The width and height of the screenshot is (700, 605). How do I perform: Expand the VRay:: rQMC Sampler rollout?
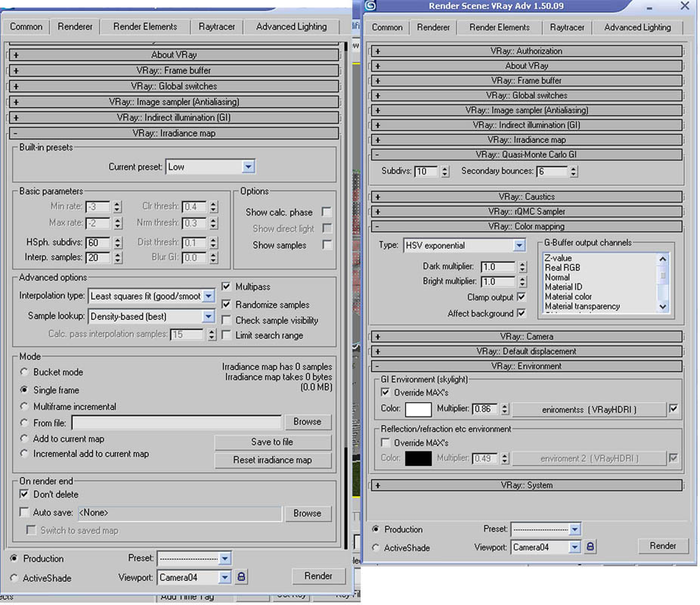pos(526,211)
